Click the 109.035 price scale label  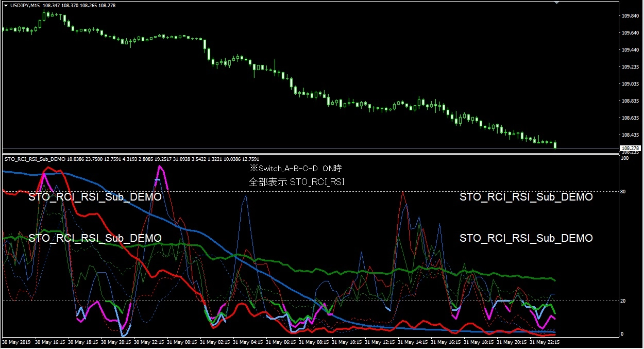(x=630, y=84)
